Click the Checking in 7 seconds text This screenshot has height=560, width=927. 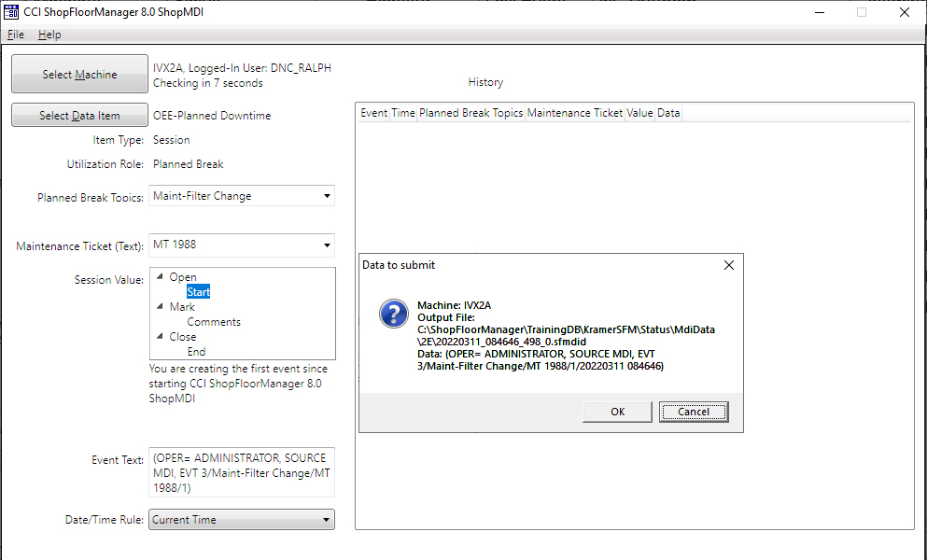207,83
